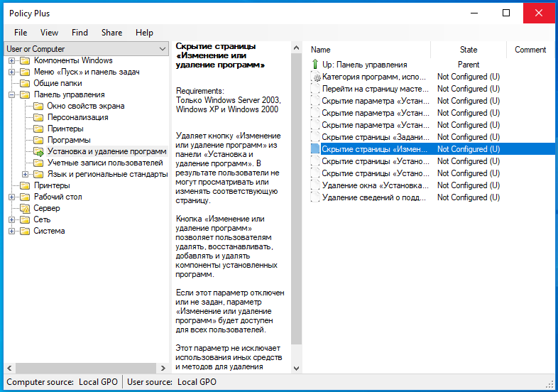Image resolution: width=558 pixels, height=392 pixels.
Task: Open the Help menu
Action: (x=144, y=33)
